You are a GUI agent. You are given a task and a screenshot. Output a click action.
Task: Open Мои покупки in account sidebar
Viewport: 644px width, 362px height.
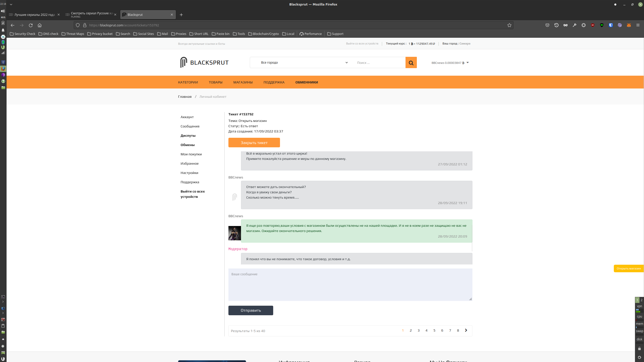[x=191, y=154]
